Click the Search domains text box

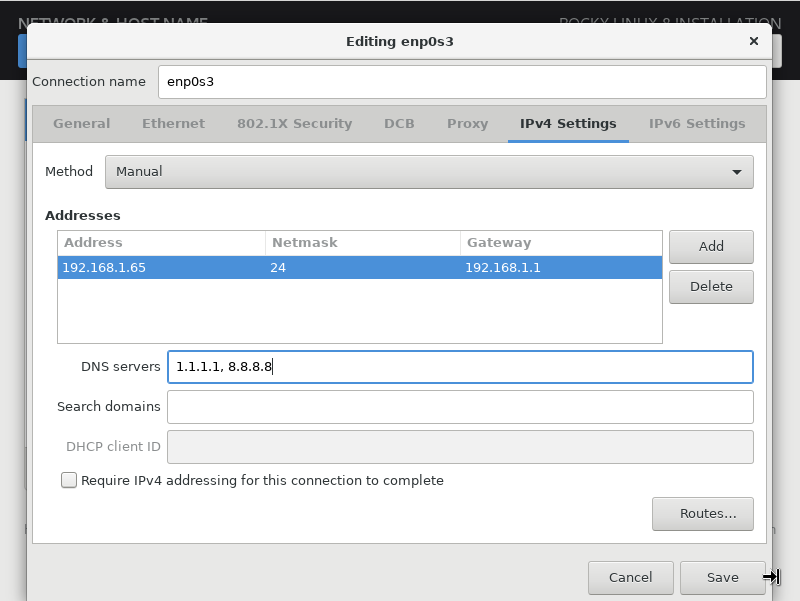pos(460,407)
